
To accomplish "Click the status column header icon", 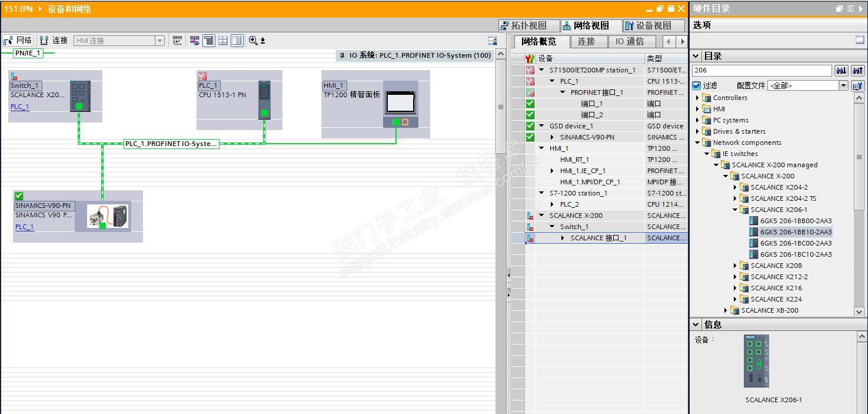I will point(530,58).
